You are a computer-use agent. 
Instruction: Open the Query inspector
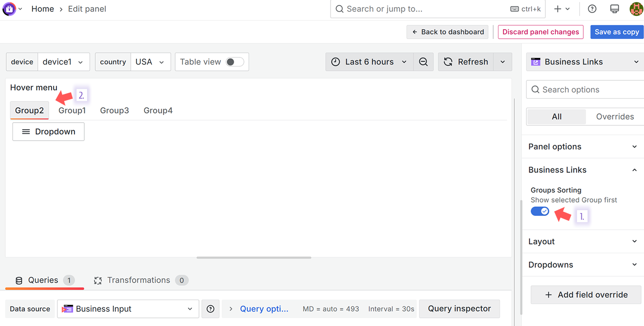[459, 309]
